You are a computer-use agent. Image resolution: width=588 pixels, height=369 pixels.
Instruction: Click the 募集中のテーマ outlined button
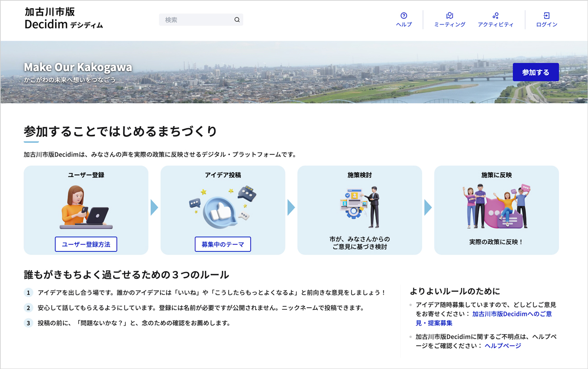(x=223, y=244)
